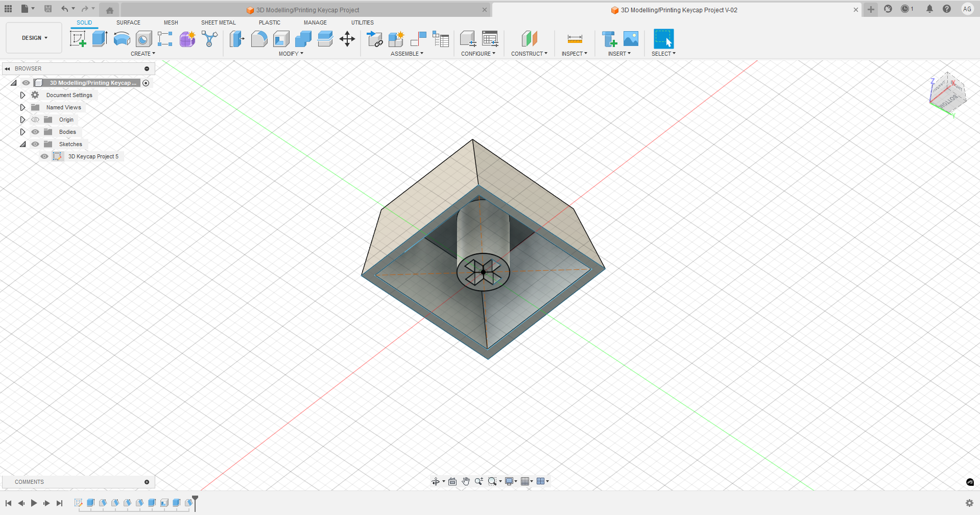
Task: Hide the 3D Keycap Project 5 sketch
Action: (44, 156)
